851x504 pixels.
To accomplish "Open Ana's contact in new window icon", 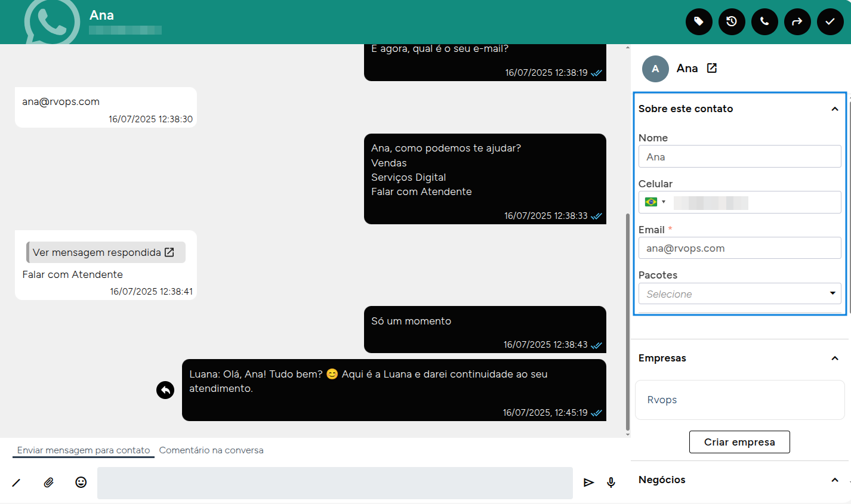I will 712,68.
